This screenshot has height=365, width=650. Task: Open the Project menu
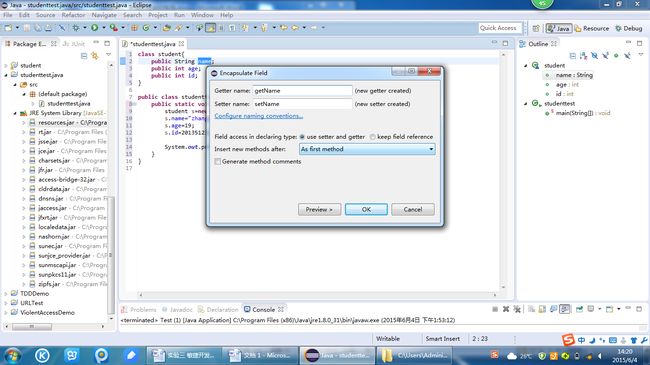(158, 15)
